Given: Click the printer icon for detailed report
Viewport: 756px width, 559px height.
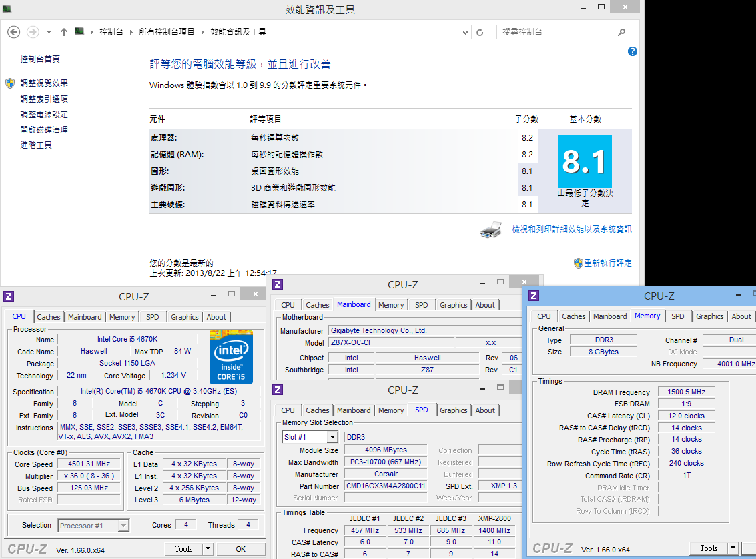Looking at the screenshot, I should [491, 230].
